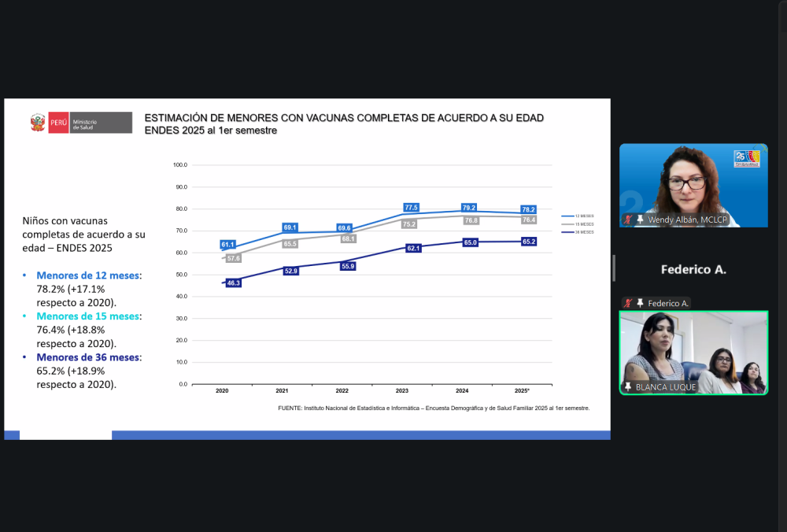Image resolution: width=787 pixels, height=532 pixels.
Task: Click the muted microphone icon on Wendy Albán's tile
Action: pyautogui.click(x=628, y=220)
